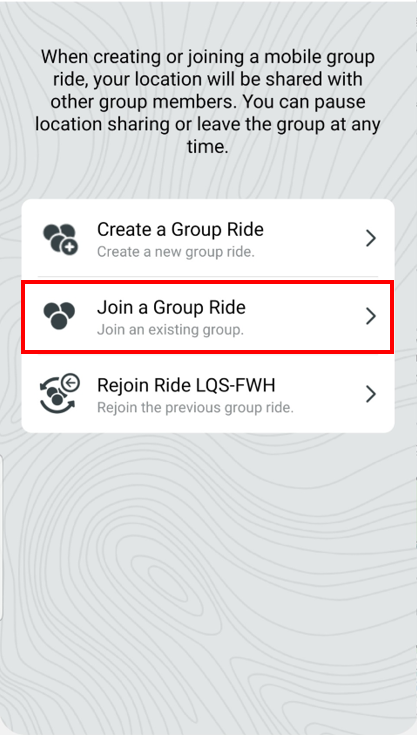Screen dimensions: 417x735
Task: Tap the 'Rejoin the previous group ride.' subtitle
Action: point(195,407)
